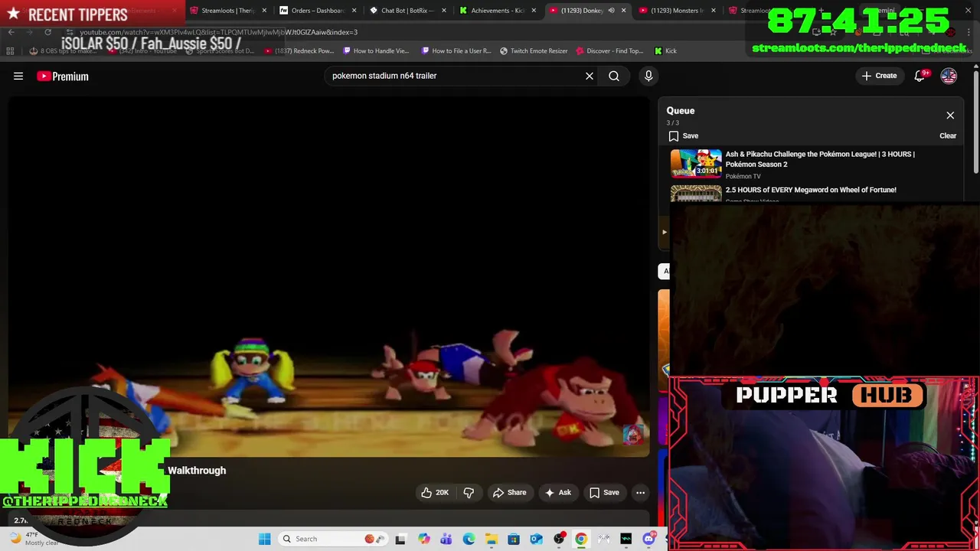Launch Copilot from the taskbar
This screenshot has height=551, width=980.
(423, 539)
